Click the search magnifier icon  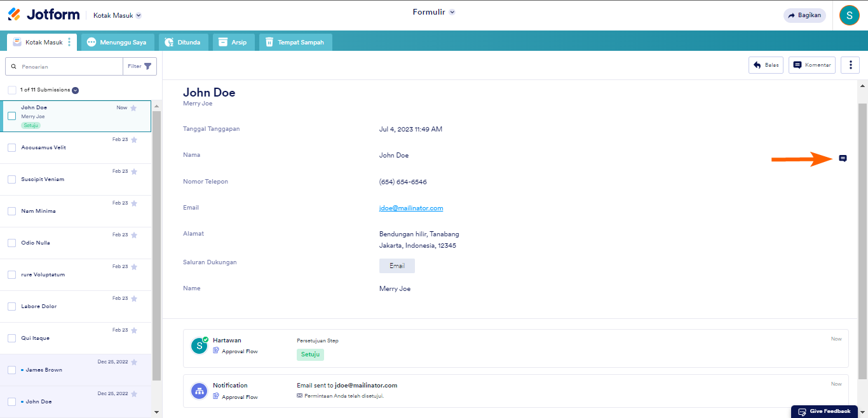click(14, 66)
